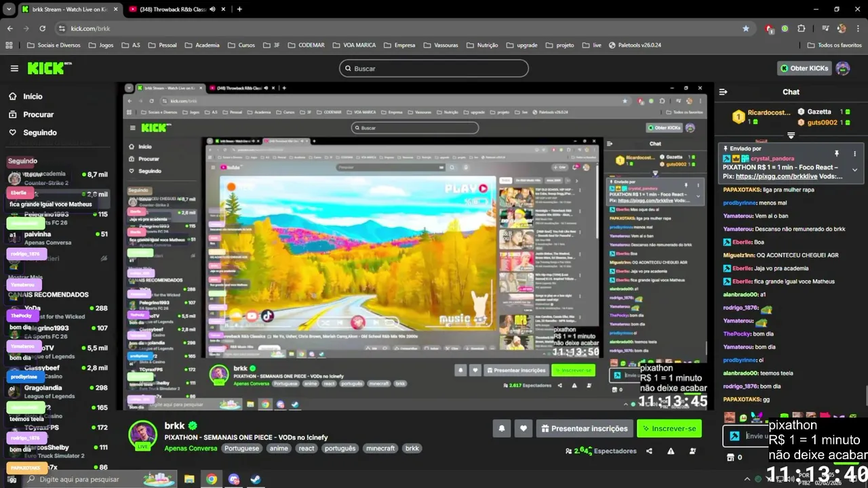This screenshot has height=488, width=868.
Task: Open a new browser tab
Action: [239, 9]
